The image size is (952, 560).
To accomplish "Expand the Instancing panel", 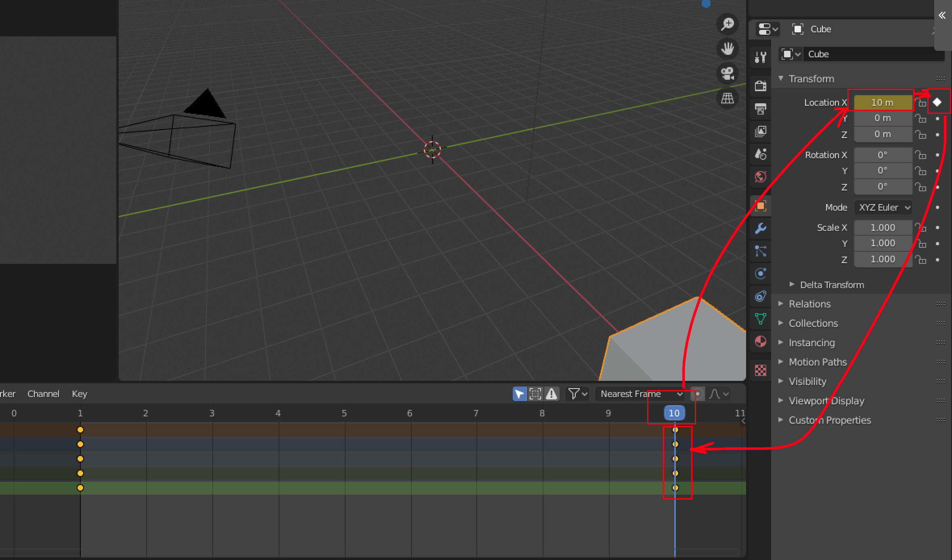I will pyautogui.click(x=781, y=342).
